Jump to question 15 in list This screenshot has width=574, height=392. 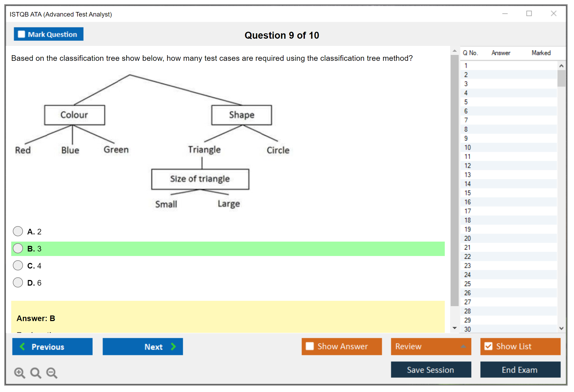tap(467, 193)
